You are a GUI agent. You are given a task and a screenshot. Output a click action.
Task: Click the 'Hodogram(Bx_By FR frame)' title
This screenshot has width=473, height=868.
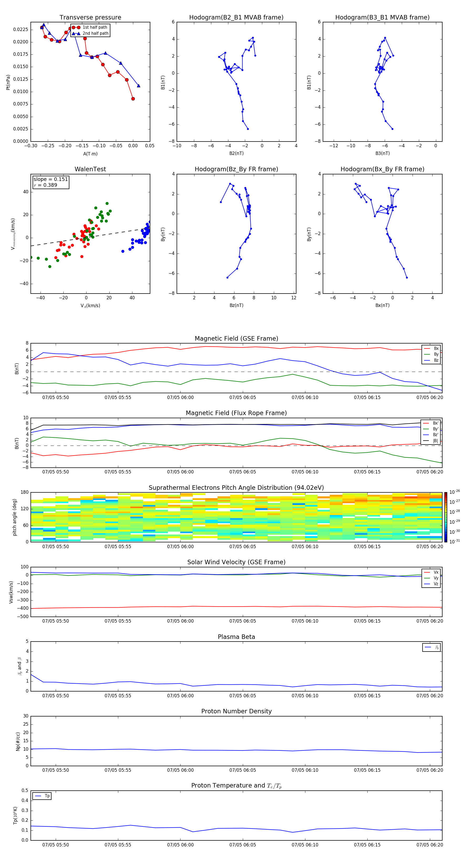[x=382, y=169]
